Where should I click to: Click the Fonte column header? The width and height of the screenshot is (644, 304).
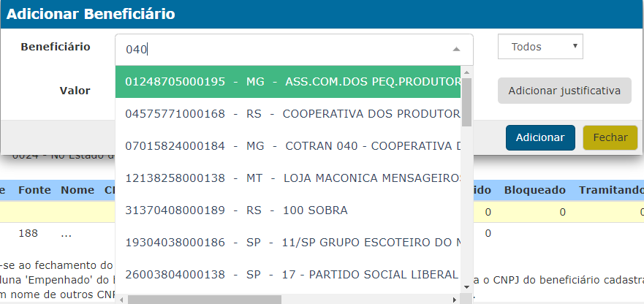tap(34, 190)
